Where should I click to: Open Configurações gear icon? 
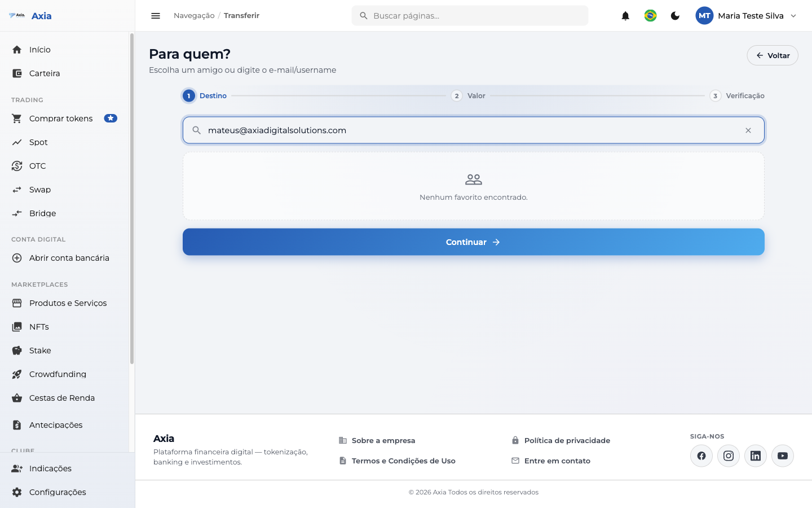pyautogui.click(x=17, y=492)
